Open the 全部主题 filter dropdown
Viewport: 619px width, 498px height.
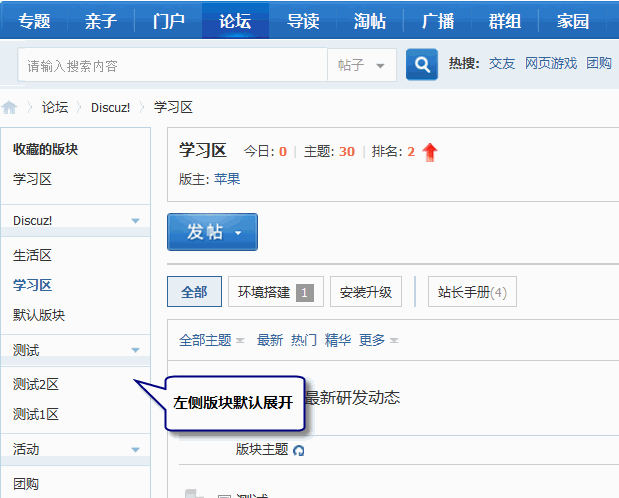click(211, 340)
